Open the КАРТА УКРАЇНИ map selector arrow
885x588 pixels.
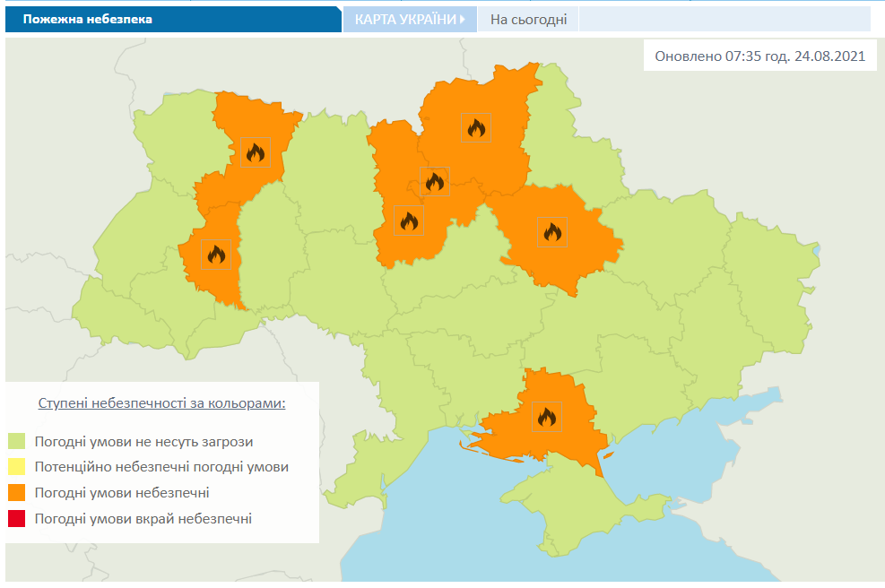pyautogui.click(x=461, y=16)
